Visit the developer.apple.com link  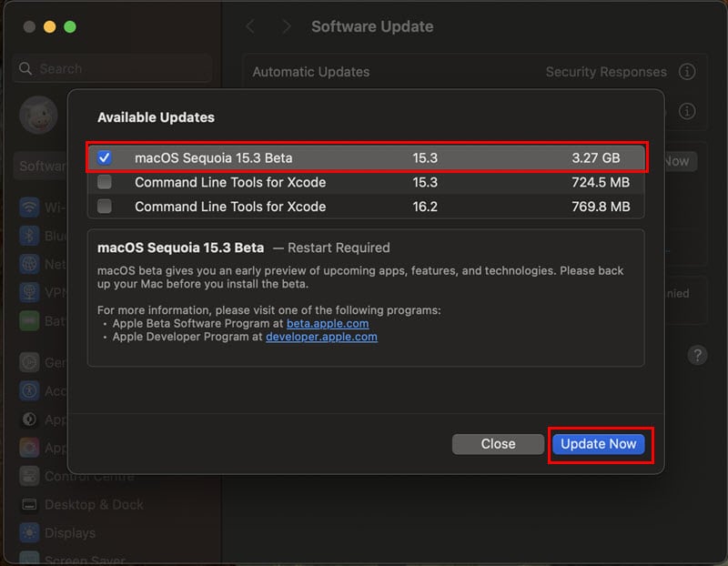[321, 337]
